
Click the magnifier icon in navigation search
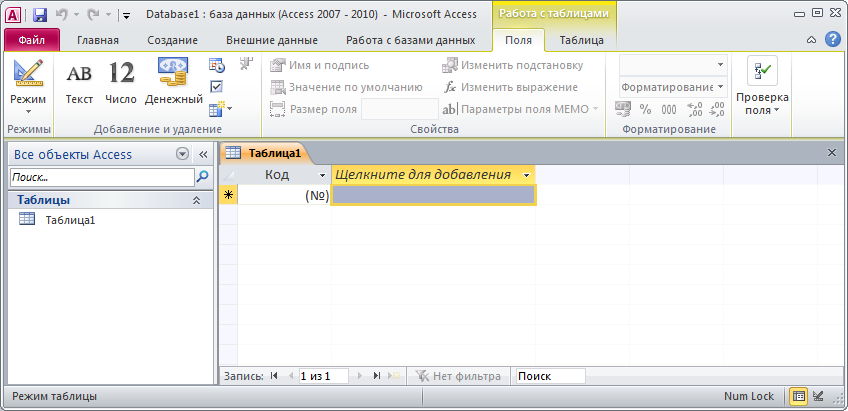202,176
